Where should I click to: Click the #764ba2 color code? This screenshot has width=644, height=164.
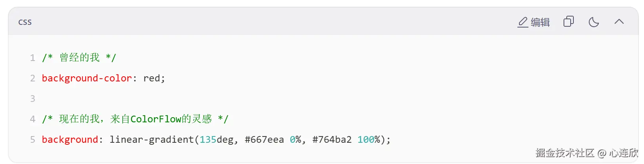coord(332,140)
